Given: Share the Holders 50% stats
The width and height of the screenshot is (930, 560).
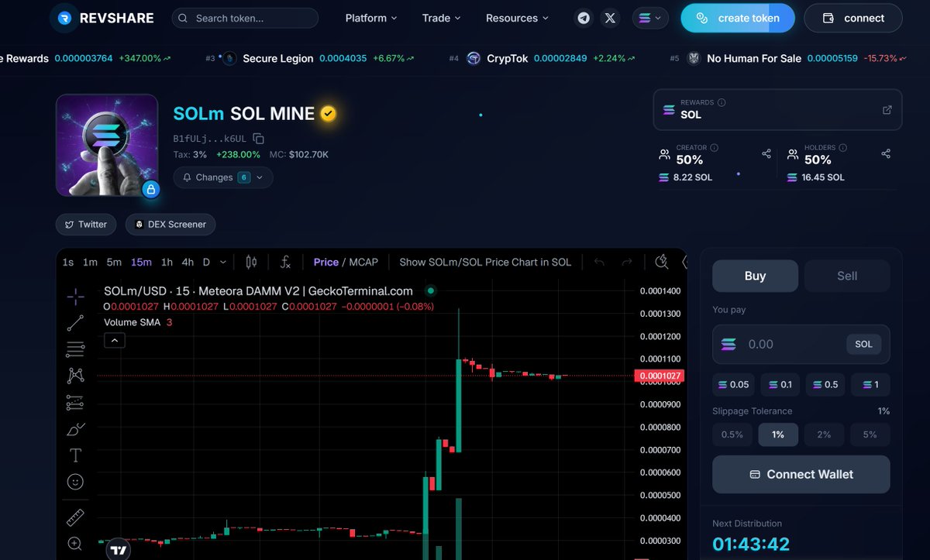Looking at the screenshot, I should coord(886,154).
